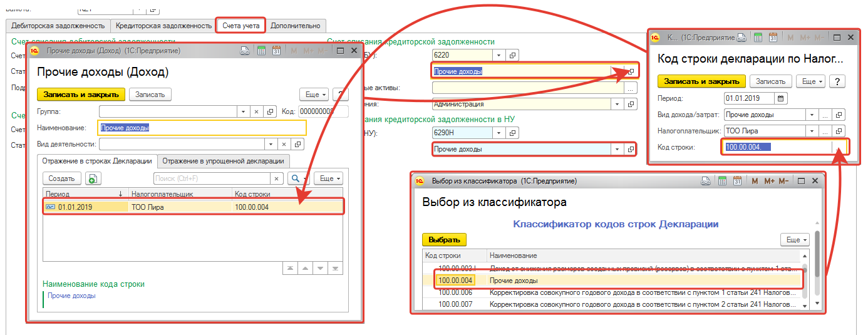Open form icon beside Администрация field

click(631, 104)
